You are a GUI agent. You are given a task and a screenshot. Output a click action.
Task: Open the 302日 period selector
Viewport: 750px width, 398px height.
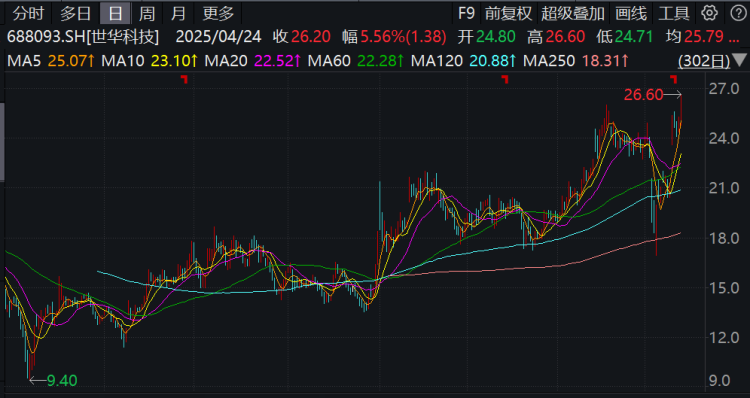(x=704, y=61)
